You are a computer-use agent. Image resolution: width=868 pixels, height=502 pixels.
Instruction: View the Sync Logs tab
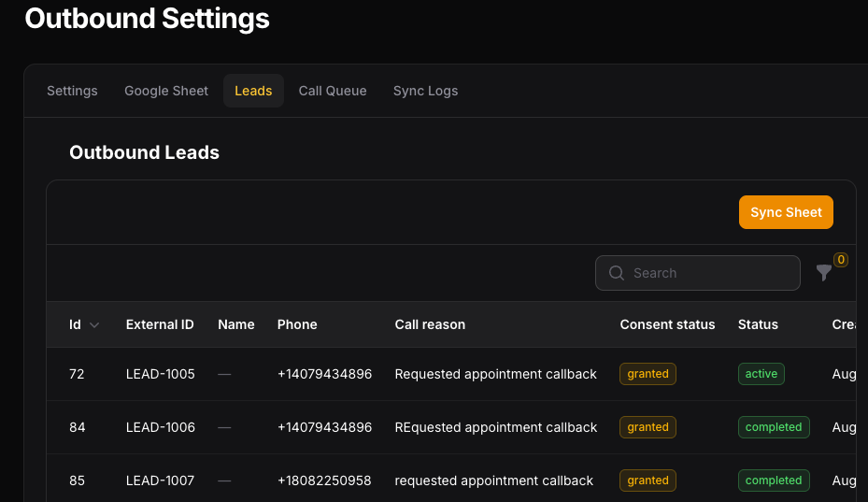coord(425,91)
